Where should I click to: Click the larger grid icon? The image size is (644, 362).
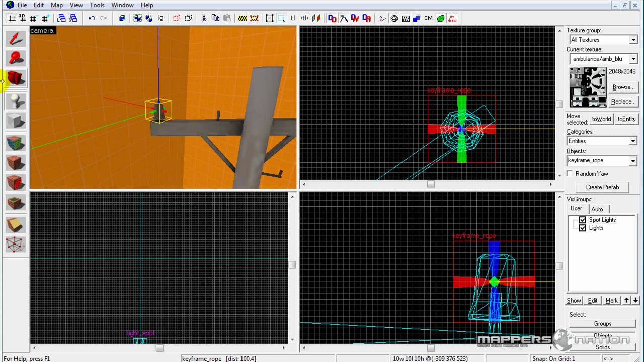tap(45, 18)
